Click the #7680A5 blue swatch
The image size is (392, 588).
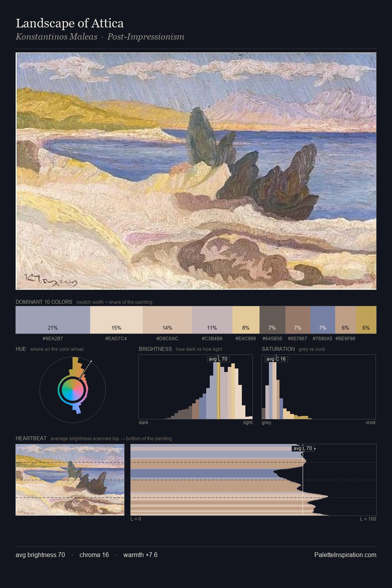tap(323, 320)
